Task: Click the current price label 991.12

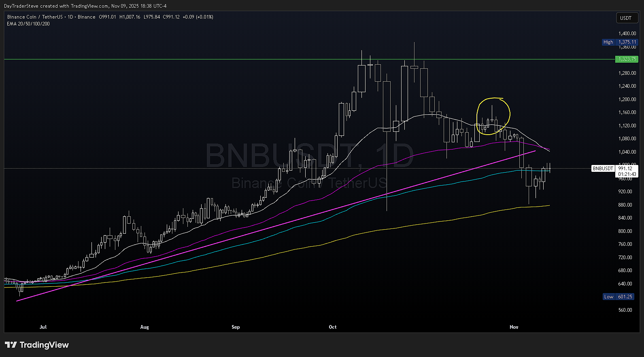Action: coord(625,169)
